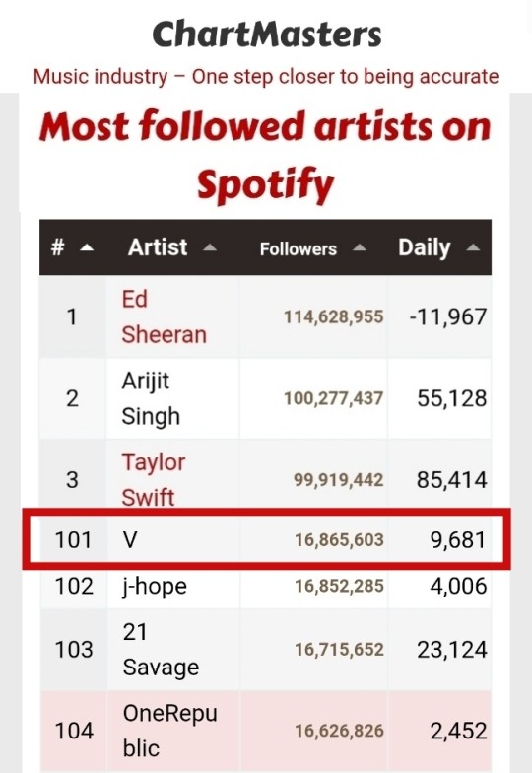Select the j-hope row
The image size is (532, 773).
point(266,586)
